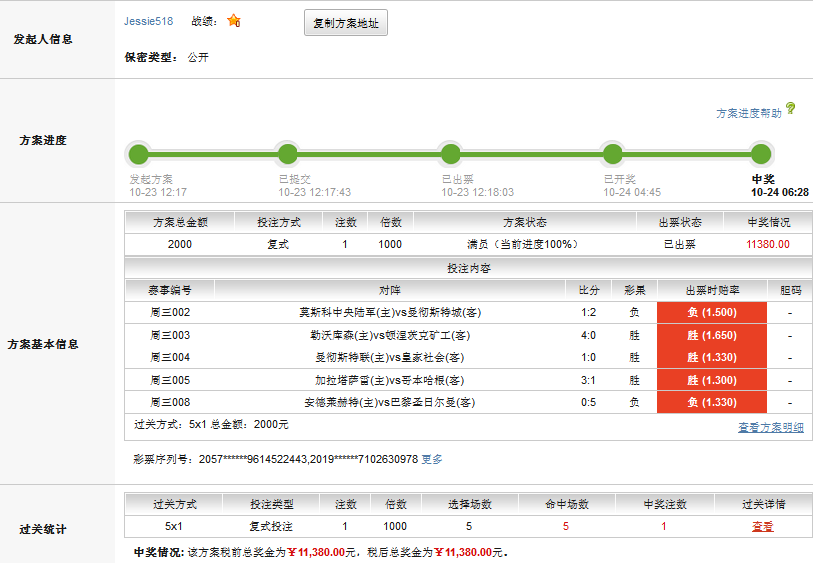
Task: Select the 已提交 progress circle
Action: click(288, 154)
